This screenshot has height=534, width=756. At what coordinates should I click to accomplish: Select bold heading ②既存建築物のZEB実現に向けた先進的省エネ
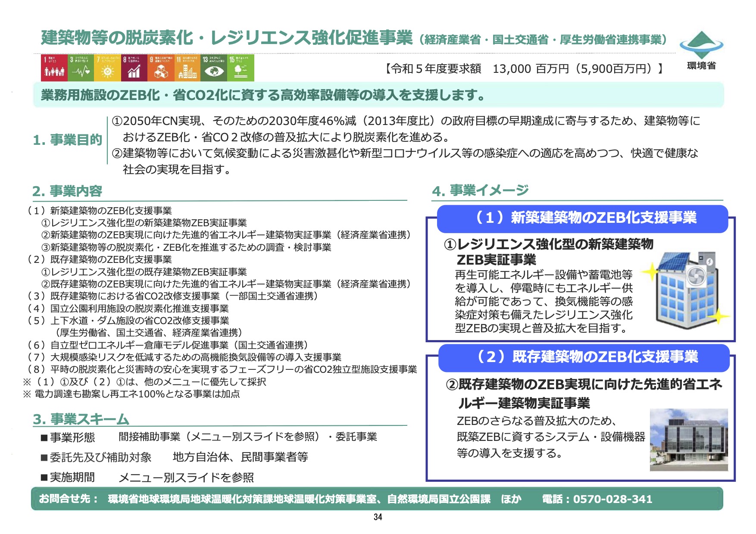click(584, 393)
